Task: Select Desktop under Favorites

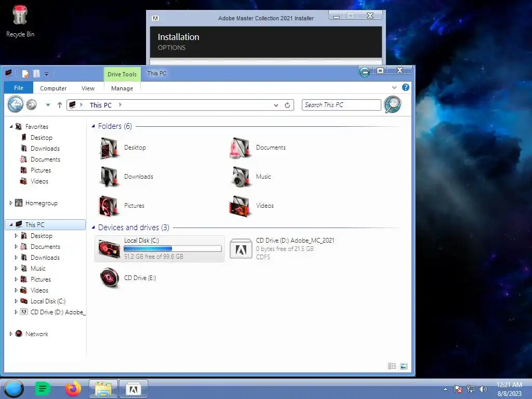Action: [x=41, y=137]
